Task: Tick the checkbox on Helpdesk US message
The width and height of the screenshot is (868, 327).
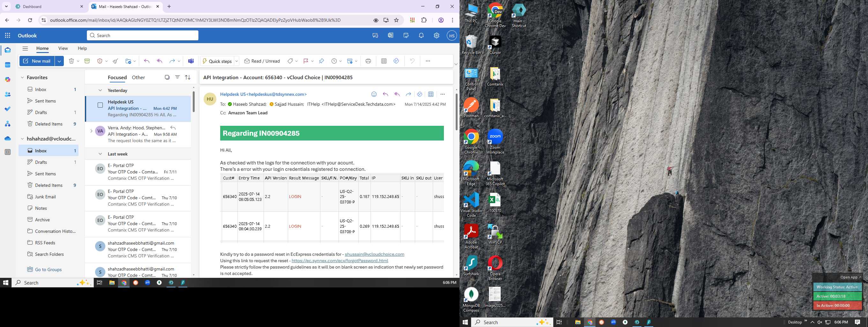Action: (100, 105)
